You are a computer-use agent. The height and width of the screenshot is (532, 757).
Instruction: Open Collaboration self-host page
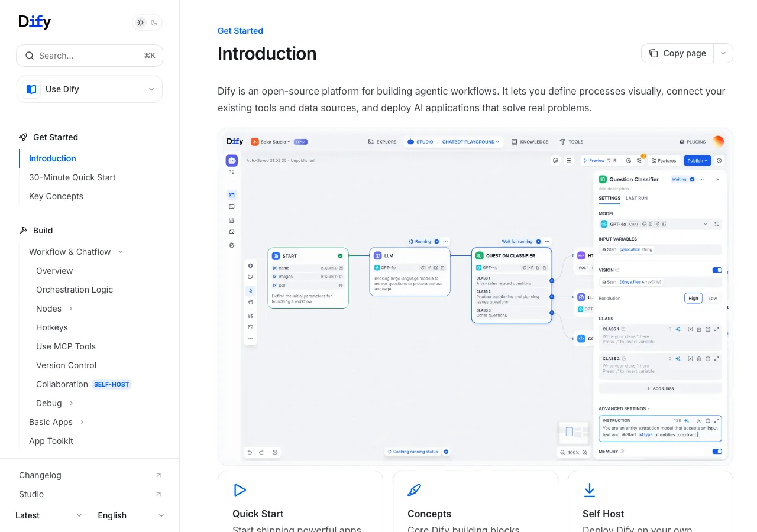tap(83, 384)
